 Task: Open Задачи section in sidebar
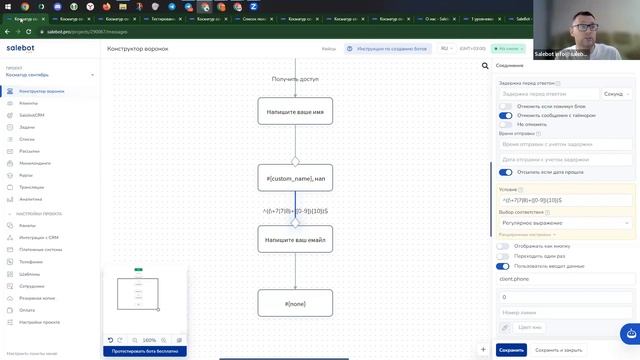(x=27, y=127)
